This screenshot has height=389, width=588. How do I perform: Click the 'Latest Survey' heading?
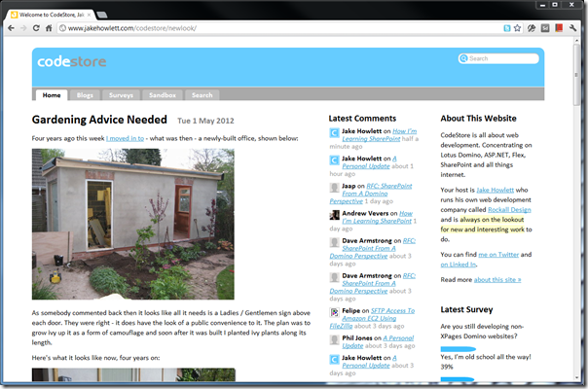coord(466,309)
